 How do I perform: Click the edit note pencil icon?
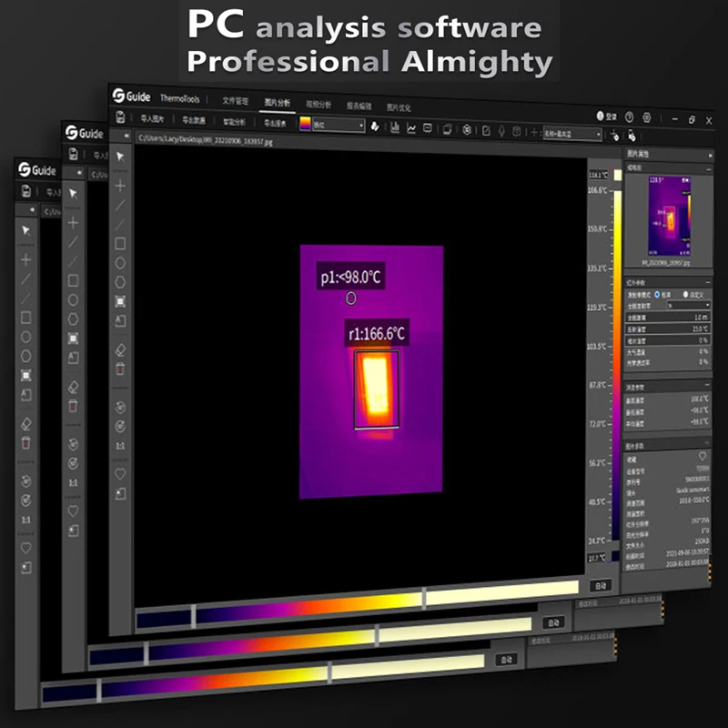pyautogui.click(x=486, y=131)
